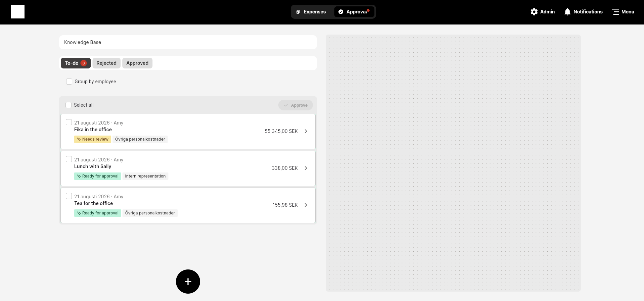Click sparkle icon on Lunch with Sally
Screen dimensions: 644x301
pyautogui.click(x=79, y=176)
